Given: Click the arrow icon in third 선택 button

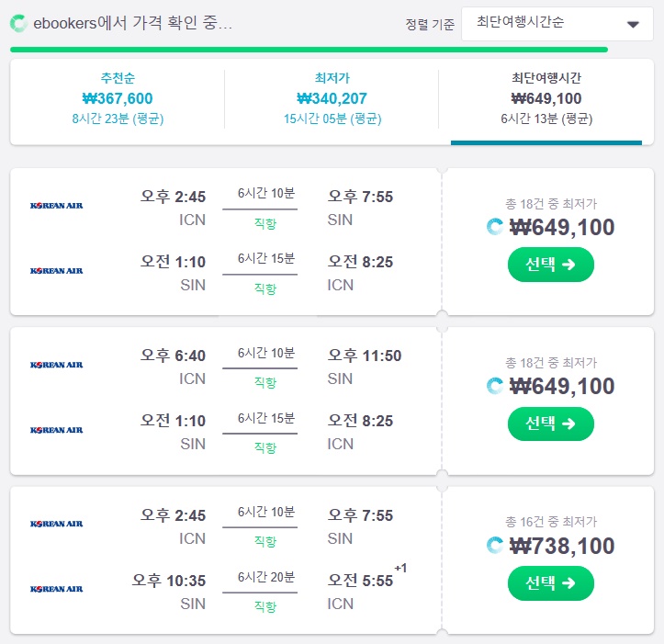Looking at the screenshot, I should tap(568, 583).
